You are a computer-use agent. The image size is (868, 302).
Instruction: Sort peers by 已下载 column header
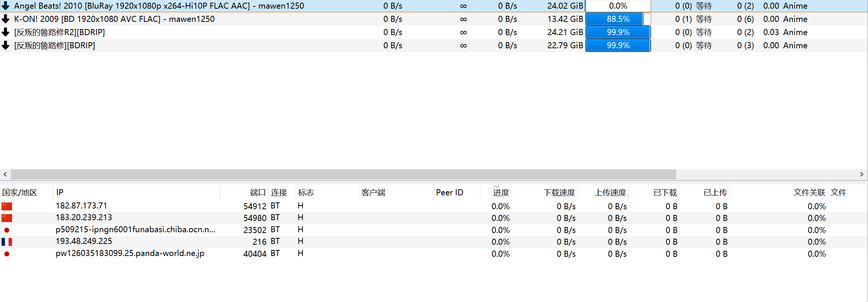point(654,193)
